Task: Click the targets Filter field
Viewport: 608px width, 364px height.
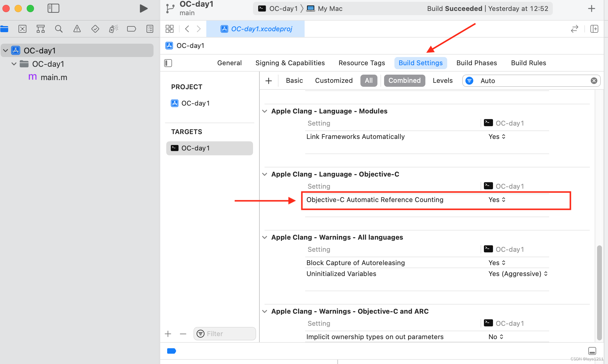Action: [225, 334]
